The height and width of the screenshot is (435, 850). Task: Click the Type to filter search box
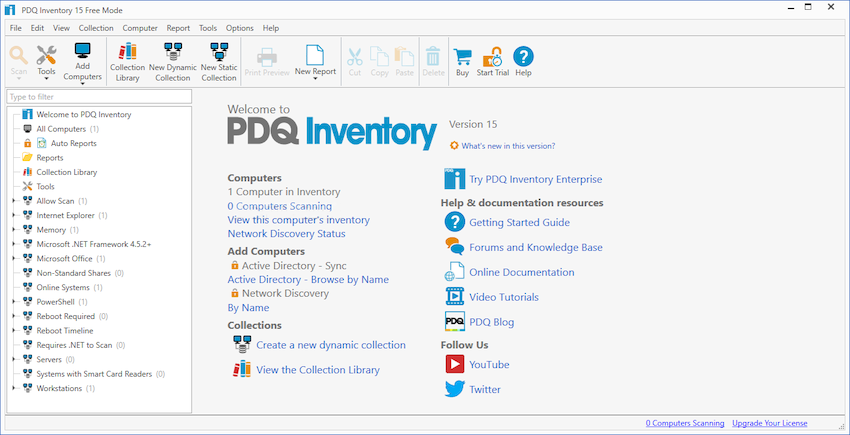(98, 97)
